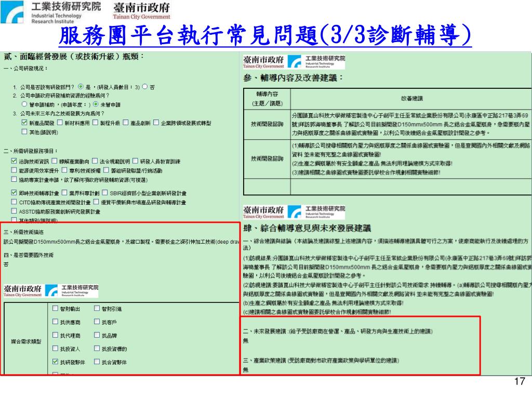Click the heading 肆、綜合輔導意見與未來發展建議
This screenshot has width=532, height=399.
coord(307,228)
